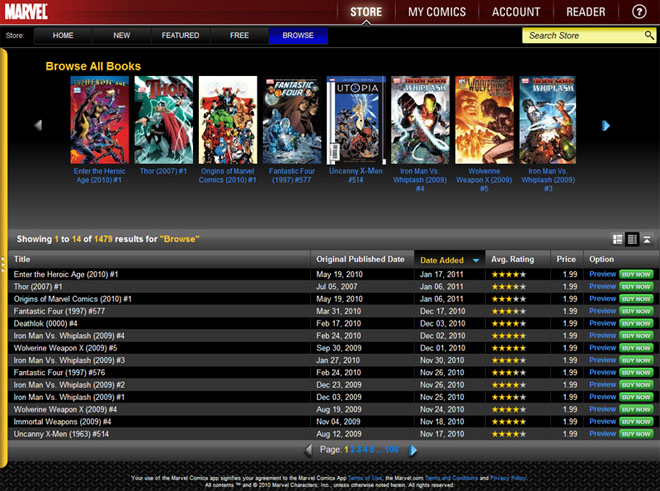Image resolution: width=660 pixels, height=491 pixels.
Task: Go to store FREE section
Action: coord(239,35)
